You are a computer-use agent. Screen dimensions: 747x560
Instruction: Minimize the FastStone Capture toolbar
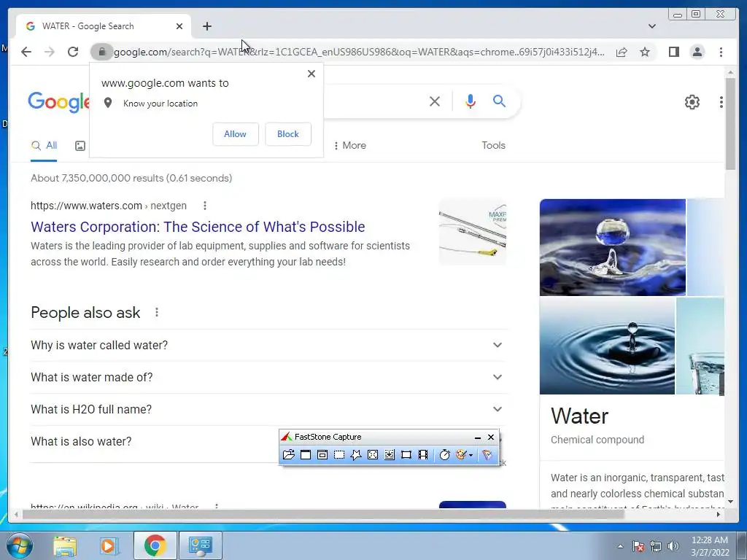(477, 437)
